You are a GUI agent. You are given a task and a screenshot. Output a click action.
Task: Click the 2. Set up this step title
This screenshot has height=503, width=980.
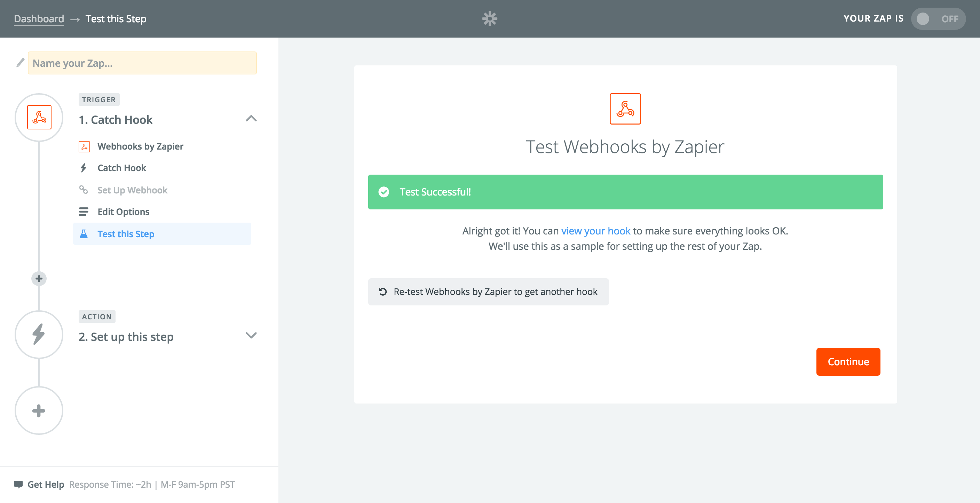pos(126,337)
